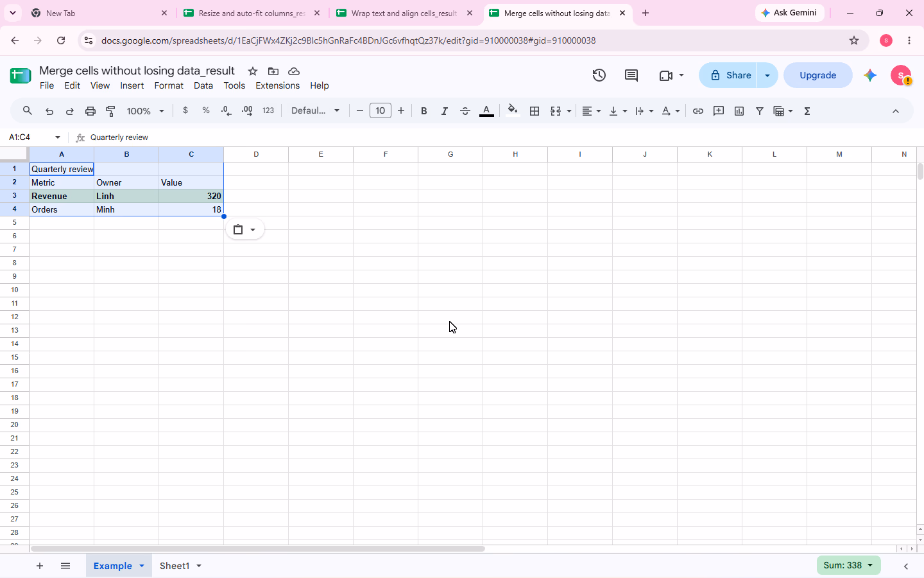924x578 pixels.
Task: Open the Data menu
Action: 203,85
